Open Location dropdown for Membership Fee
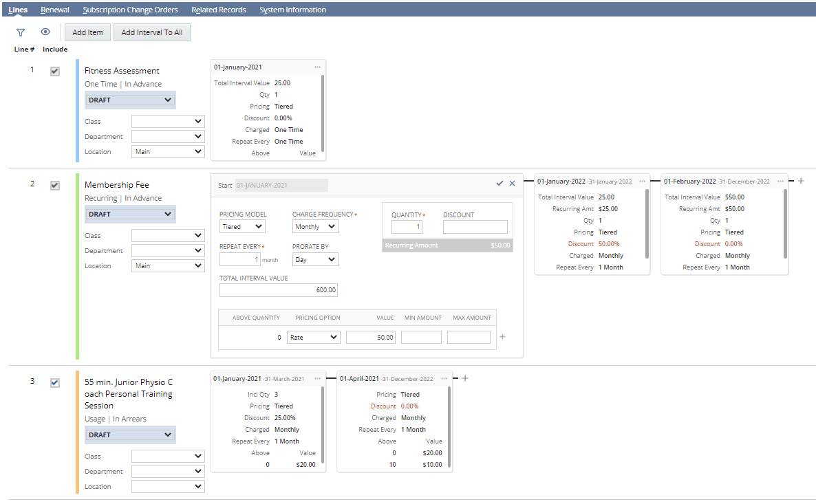 pyautogui.click(x=168, y=266)
